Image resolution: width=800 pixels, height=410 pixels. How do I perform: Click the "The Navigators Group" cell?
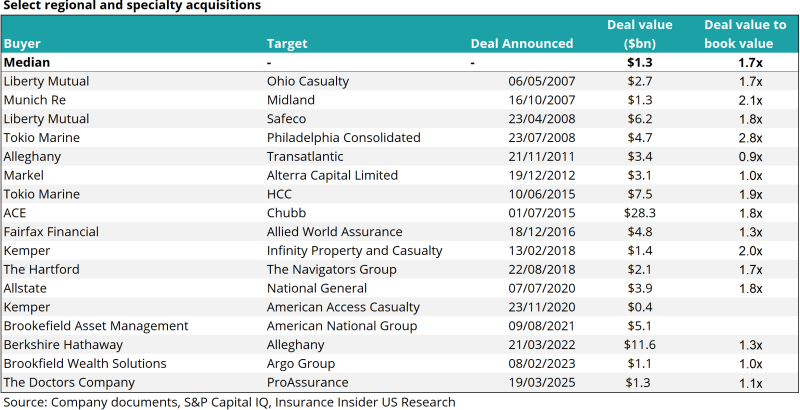pyautogui.click(x=332, y=269)
